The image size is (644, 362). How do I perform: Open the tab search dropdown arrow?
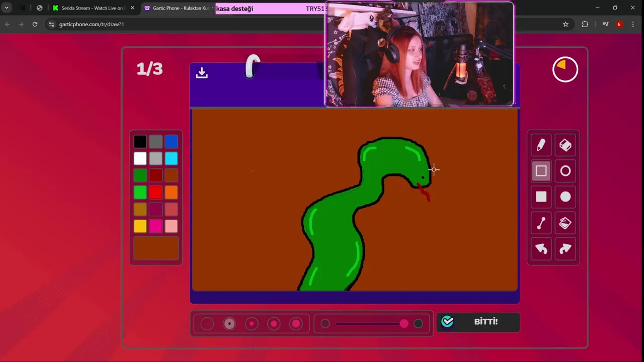[x=7, y=8]
